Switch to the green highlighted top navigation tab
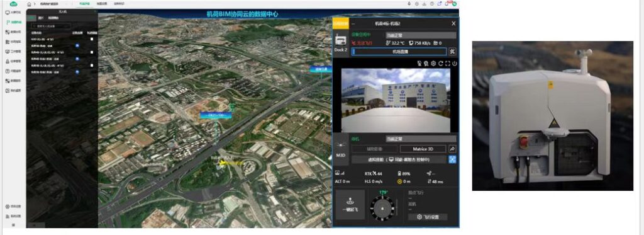Screen dimensions: 644x235 click(85, 4)
